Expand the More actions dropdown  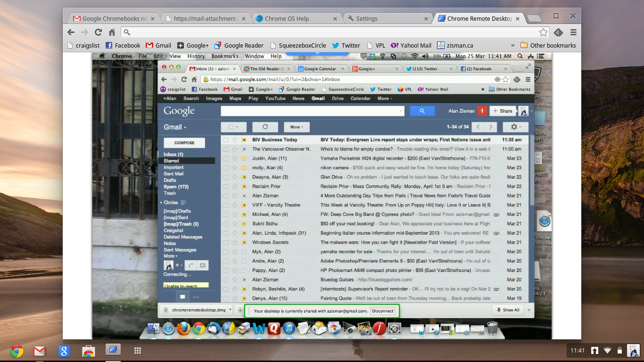point(297,127)
